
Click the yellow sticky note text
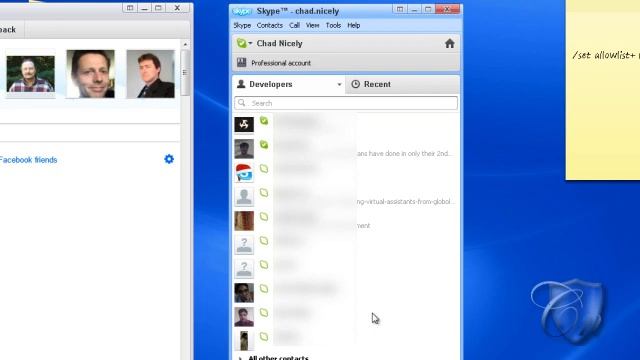click(606, 55)
